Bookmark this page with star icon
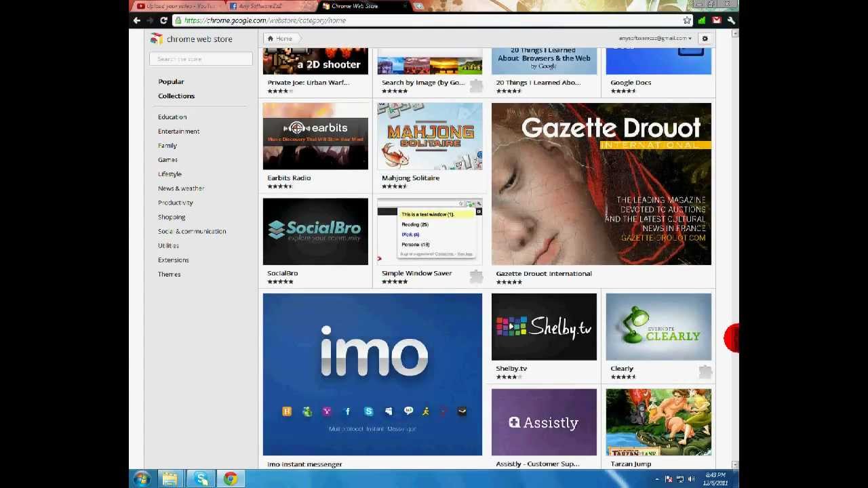The height and width of the screenshot is (488, 868). point(687,20)
